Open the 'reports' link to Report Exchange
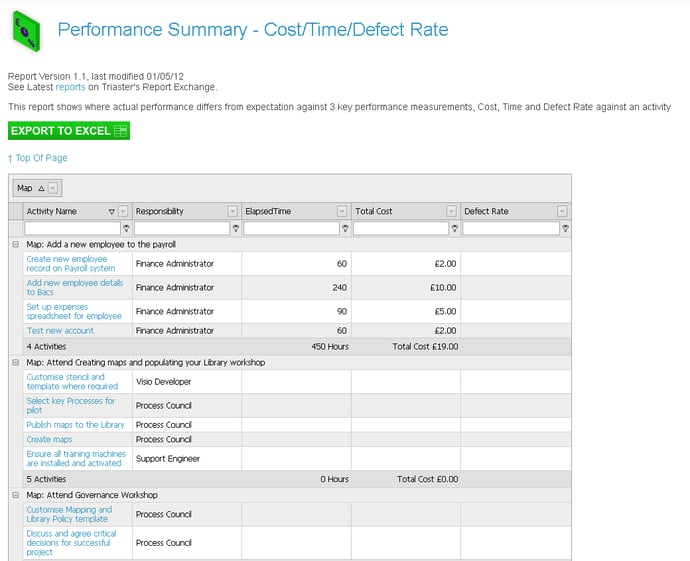The width and height of the screenshot is (690, 561). pyautogui.click(x=70, y=87)
